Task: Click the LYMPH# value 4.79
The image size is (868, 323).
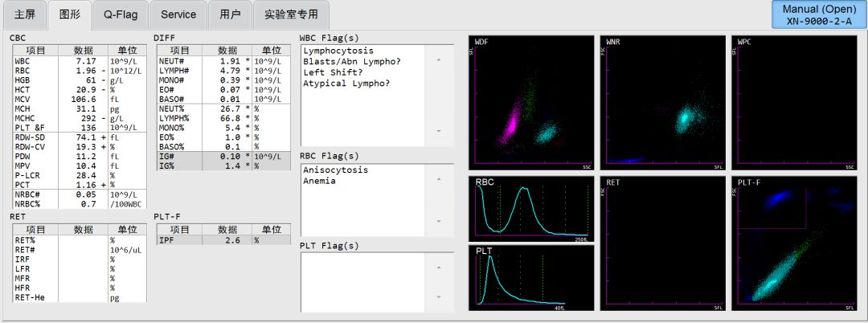Action: point(231,70)
